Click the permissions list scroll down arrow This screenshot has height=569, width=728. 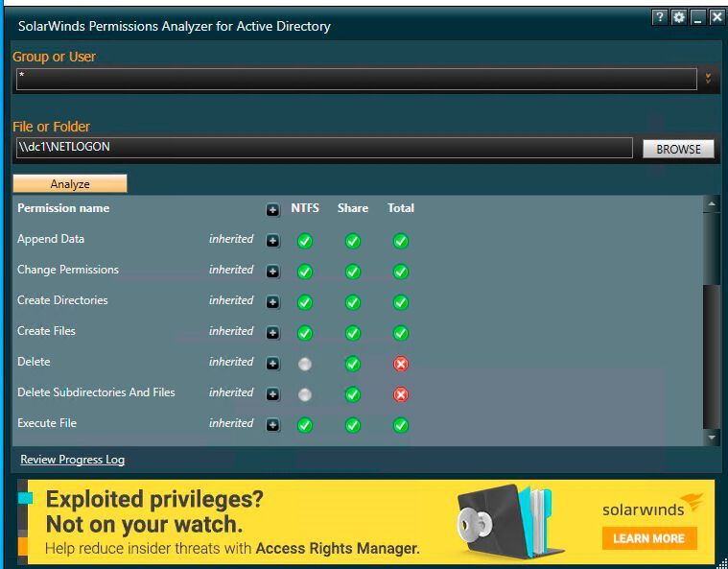(x=712, y=438)
